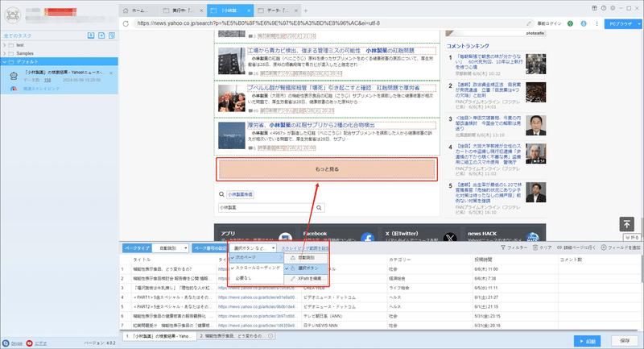644x349 pixels.
Task: Expand the Samples folder
Action: [x=5, y=53]
